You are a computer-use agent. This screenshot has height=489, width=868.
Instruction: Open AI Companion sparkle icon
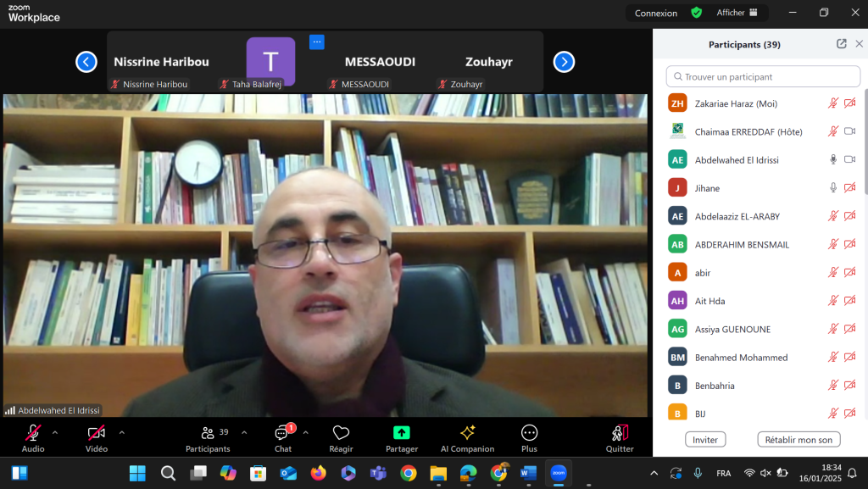pos(467,433)
